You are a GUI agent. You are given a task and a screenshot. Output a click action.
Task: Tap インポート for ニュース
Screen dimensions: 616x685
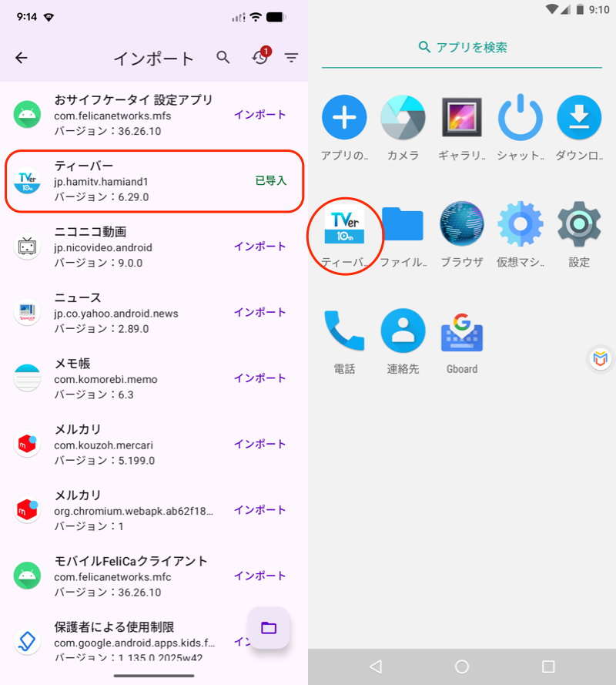(259, 312)
